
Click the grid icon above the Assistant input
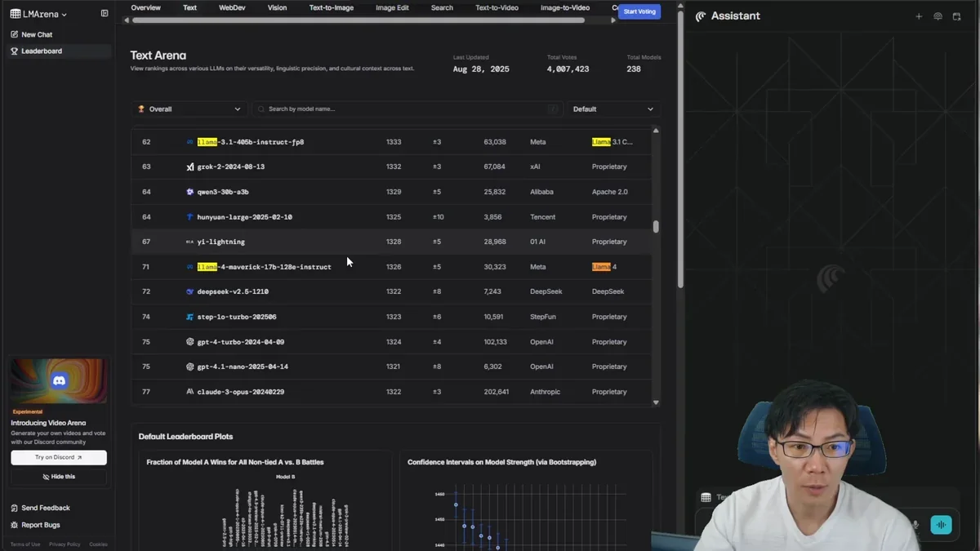706,497
